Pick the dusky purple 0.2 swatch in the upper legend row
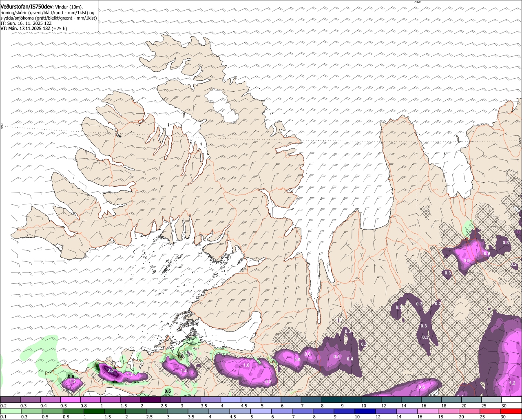Viewport: 522px width, 420px height. [10, 400]
